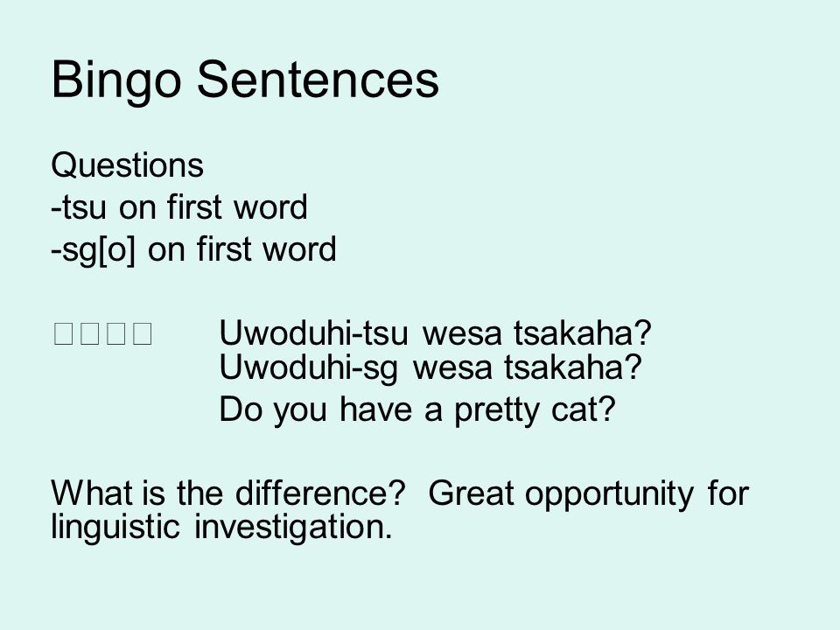Click the fourth placeholder box glyph

142,333
